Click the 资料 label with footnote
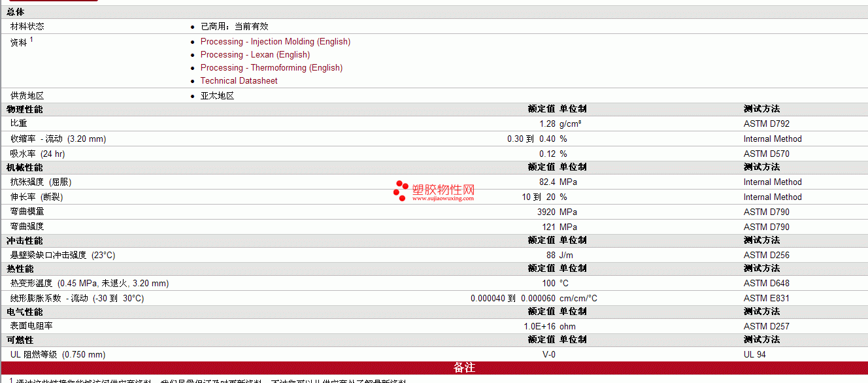Image resolution: width=868 pixels, height=383 pixels. pos(22,42)
